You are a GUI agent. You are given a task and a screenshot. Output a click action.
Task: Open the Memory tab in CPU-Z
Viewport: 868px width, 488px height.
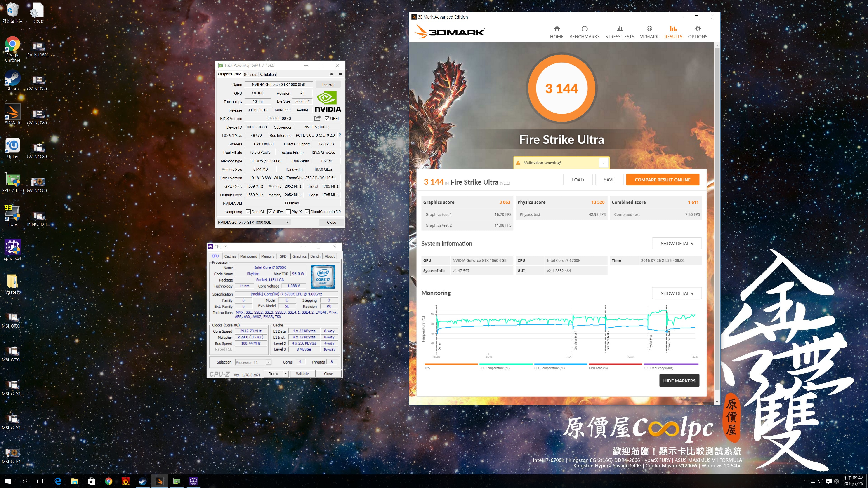268,256
